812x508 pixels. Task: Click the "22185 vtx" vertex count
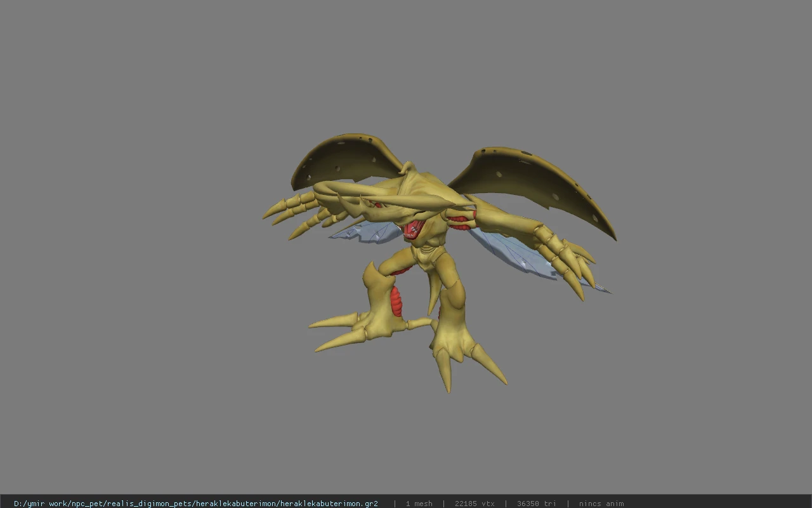[475, 504]
